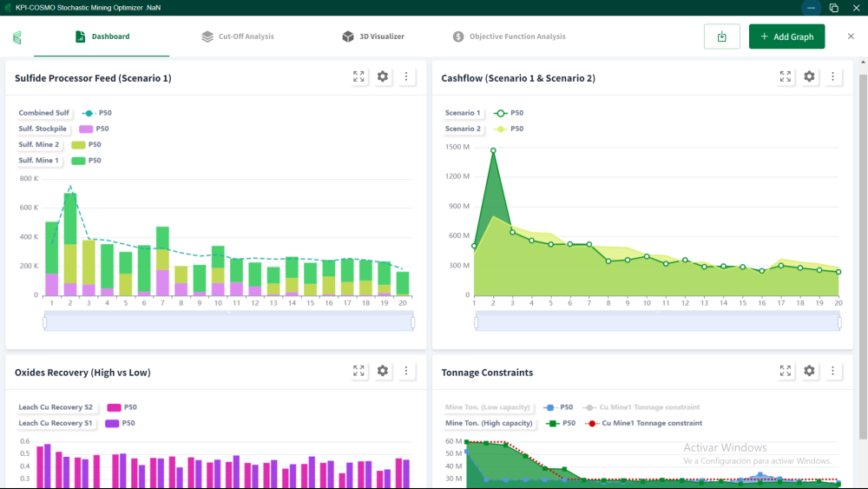Viewport: 868px width, 489px height.
Task: Expand Sulfide Processor Feed chart to fullscreen
Action: tap(358, 77)
